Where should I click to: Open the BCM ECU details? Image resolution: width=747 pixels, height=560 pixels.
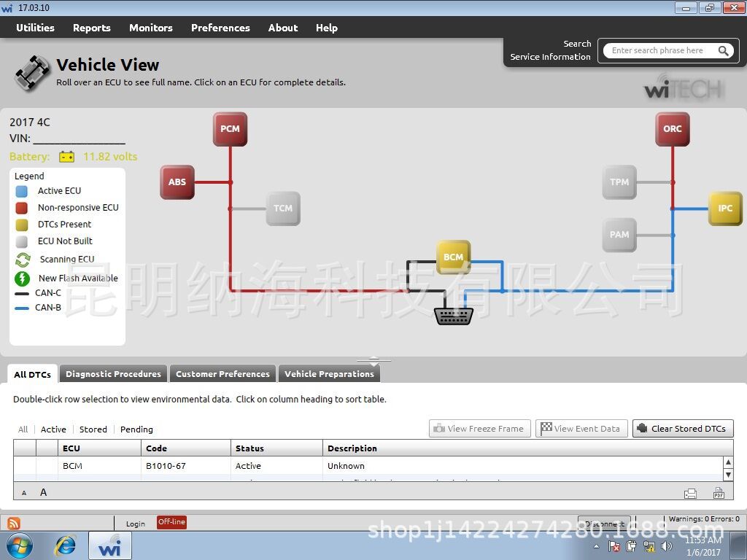(x=454, y=257)
